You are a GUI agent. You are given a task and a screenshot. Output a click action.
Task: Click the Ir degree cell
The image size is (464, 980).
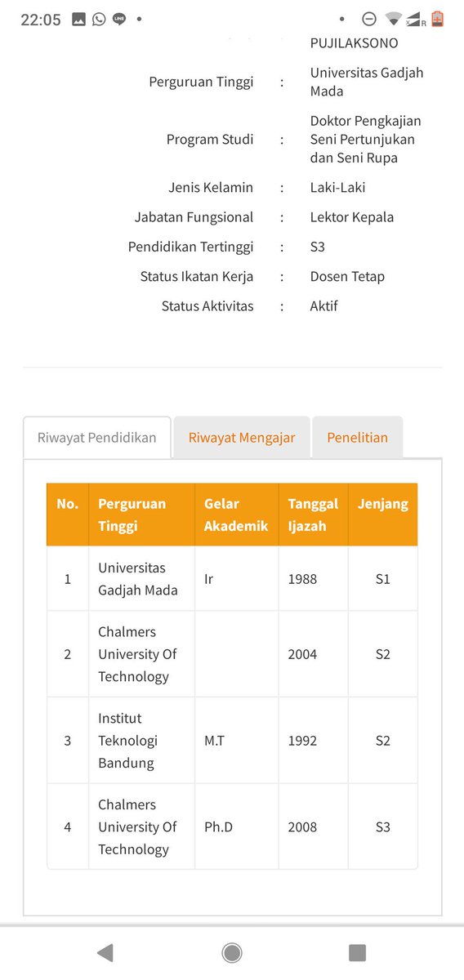pyautogui.click(x=236, y=578)
